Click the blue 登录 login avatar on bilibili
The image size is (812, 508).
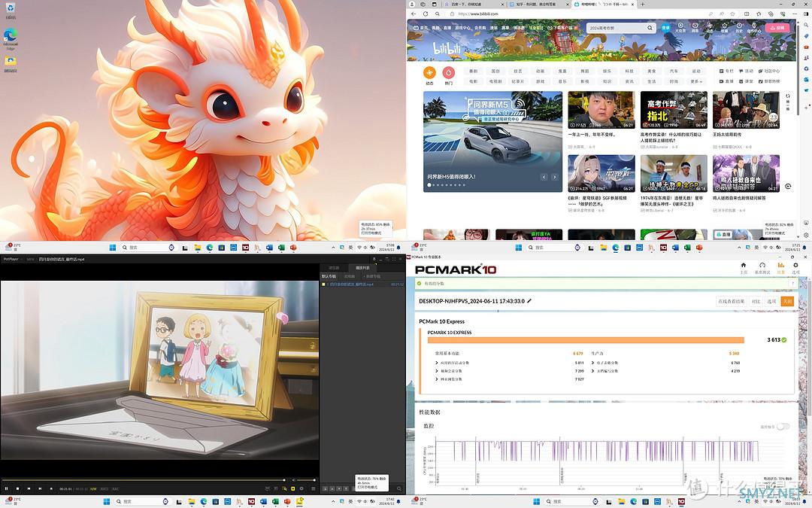[x=666, y=28]
